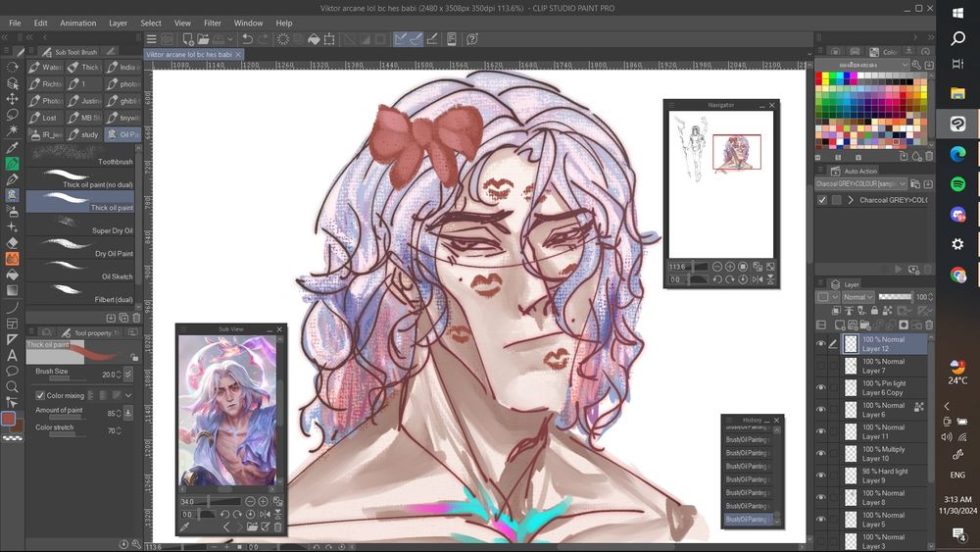Image resolution: width=980 pixels, height=552 pixels.
Task: Select the Dry Oil Paint brush
Action: pos(80,247)
